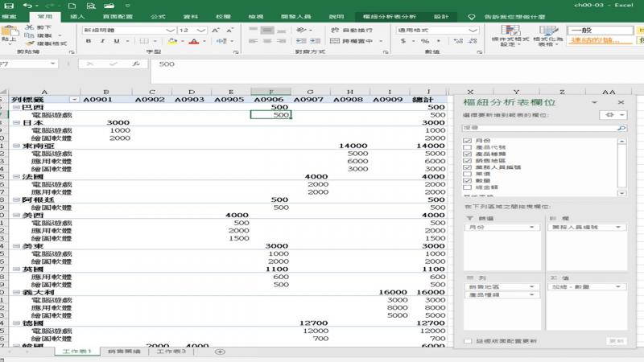The height and width of the screenshot is (362, 644).
Task: Click the New blank document icon
Action: 72,6
